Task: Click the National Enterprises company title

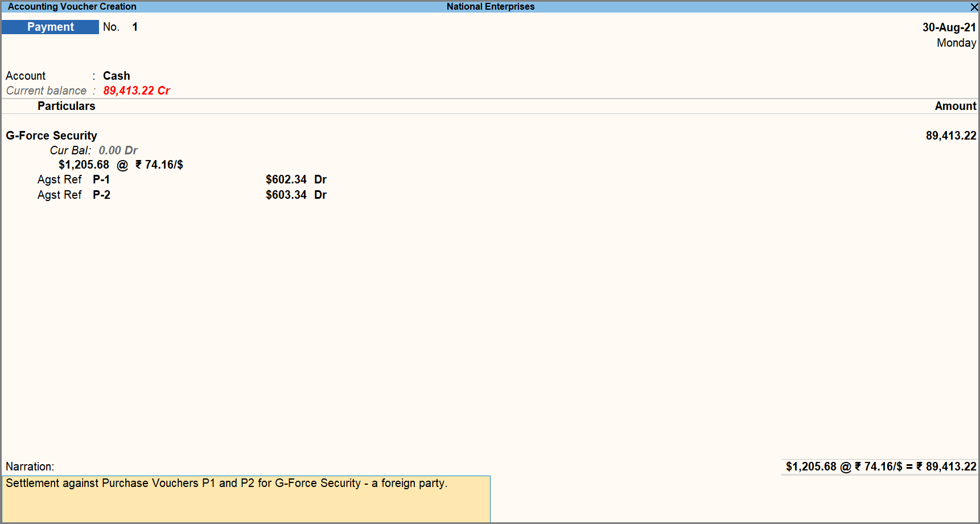Action: tap(491, 7)
